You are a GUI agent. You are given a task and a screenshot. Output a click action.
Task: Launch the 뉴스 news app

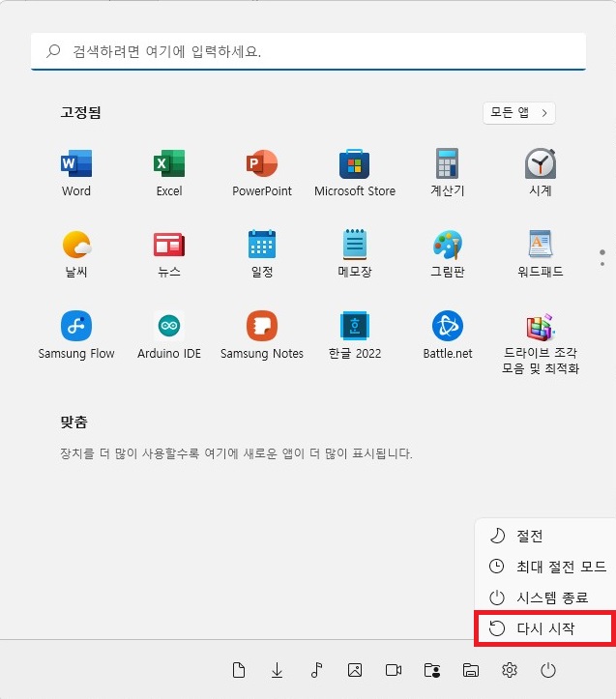pyautogui.click(x=169, y=253)
